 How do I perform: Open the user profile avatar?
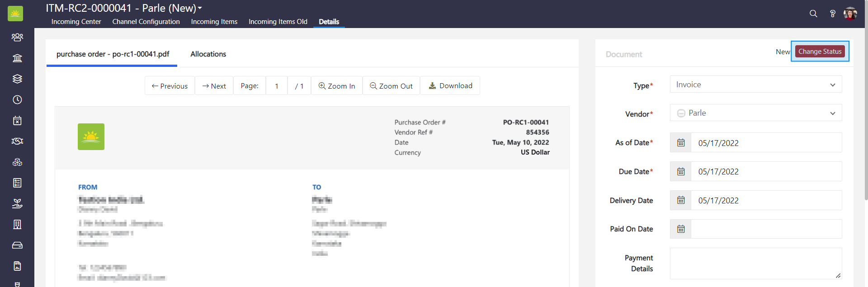pos(850,14)
